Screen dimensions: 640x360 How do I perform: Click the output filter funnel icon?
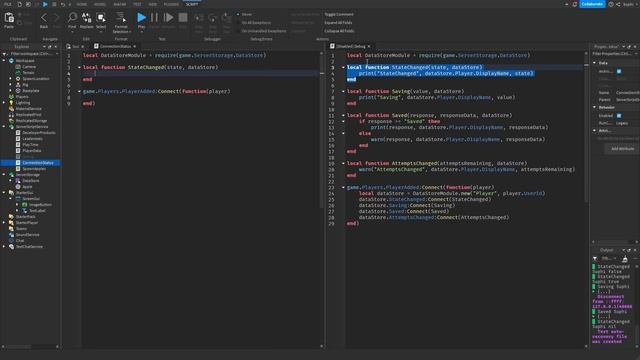[x=595, y=259]
